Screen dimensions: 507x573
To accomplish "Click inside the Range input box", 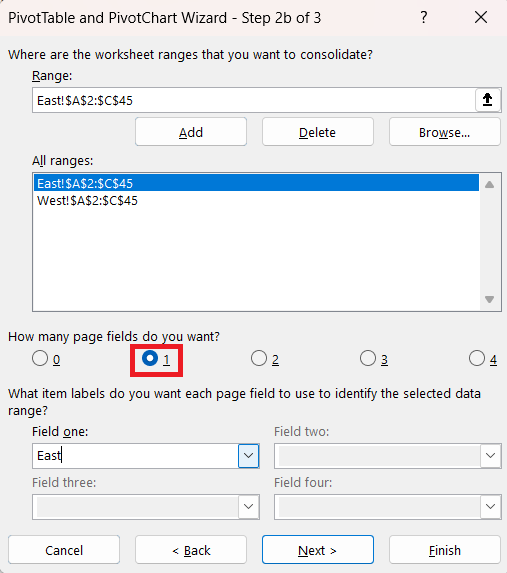I will point(254,100).
